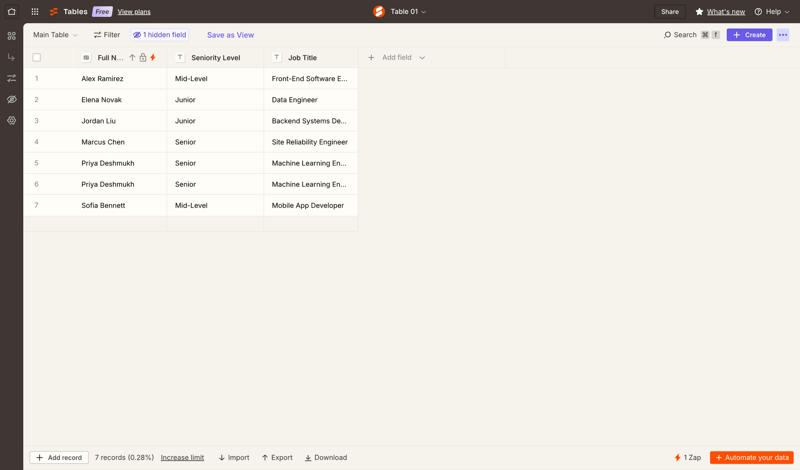Screen dimensions: 800x470
Task: Click the Seniority Level text type icon
Action: [180, 58]
